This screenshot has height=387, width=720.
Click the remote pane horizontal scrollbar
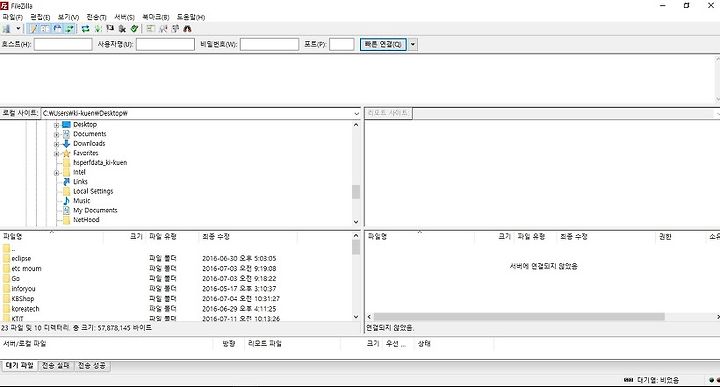click(x=519, y=317)
